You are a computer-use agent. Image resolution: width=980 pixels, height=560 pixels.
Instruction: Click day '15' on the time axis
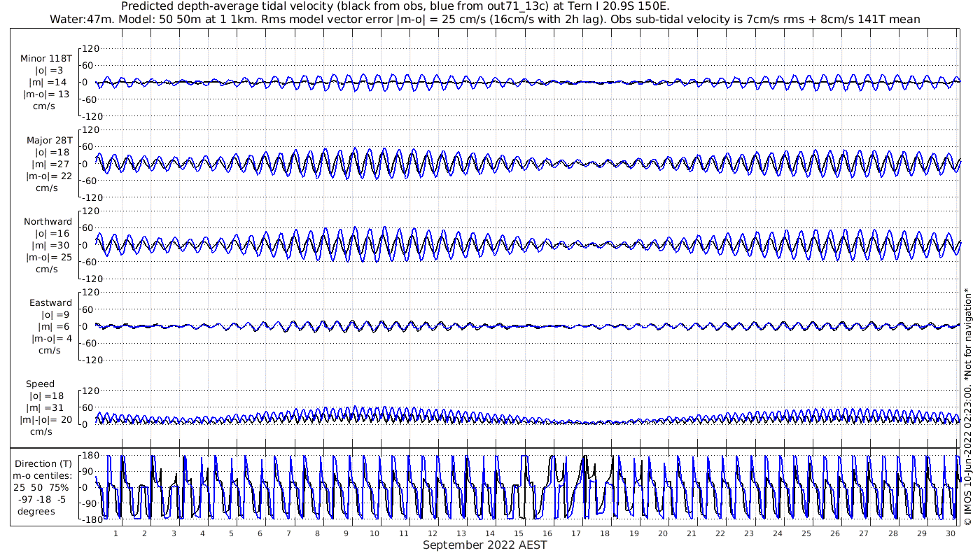pos(519,533)
